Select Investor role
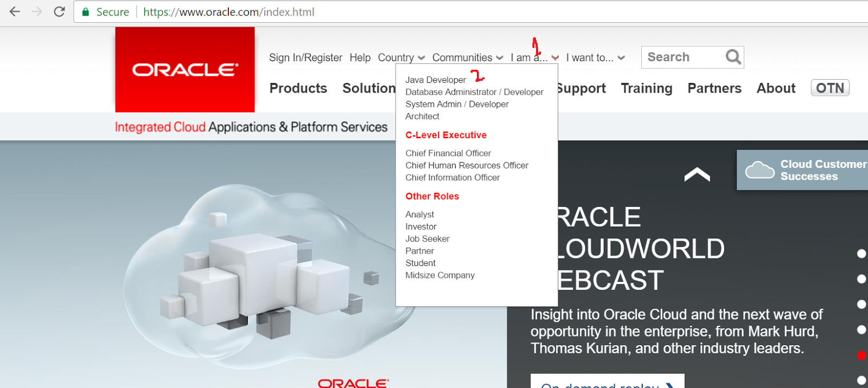 point(420,227)
